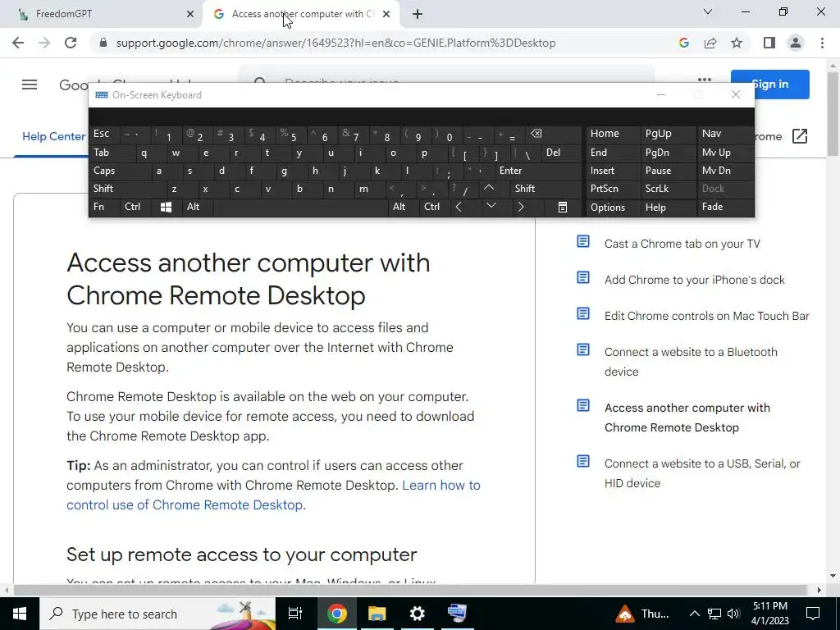Click the Nav key on On-Screen Keyboard
The height and width of the screenshot is (630, 840).
(725, 134)
